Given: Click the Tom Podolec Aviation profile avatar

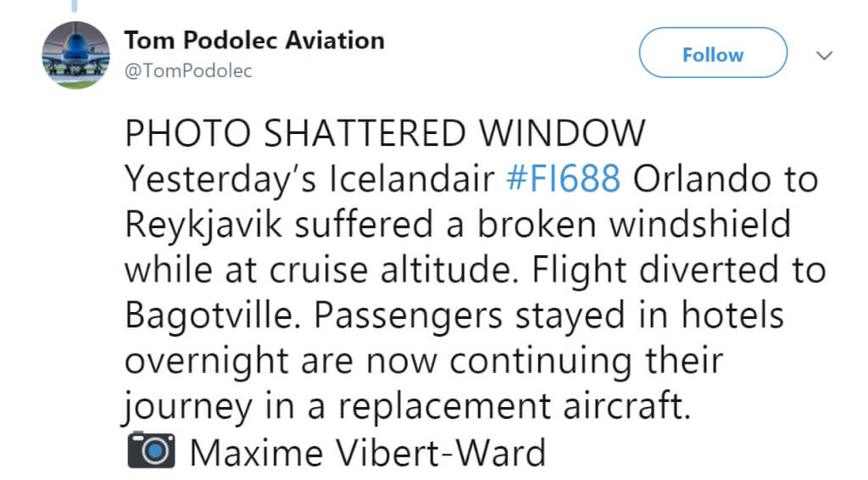Looking at the screenshot, I should [75, 55].
